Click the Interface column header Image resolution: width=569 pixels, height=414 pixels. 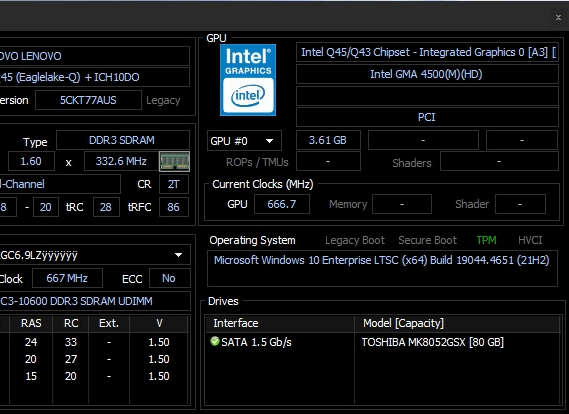280,323
